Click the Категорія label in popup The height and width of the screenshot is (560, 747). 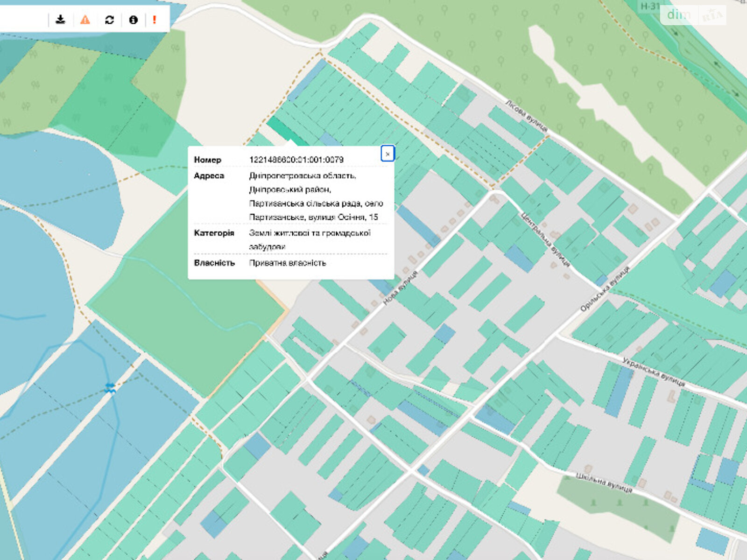[214, 233]
